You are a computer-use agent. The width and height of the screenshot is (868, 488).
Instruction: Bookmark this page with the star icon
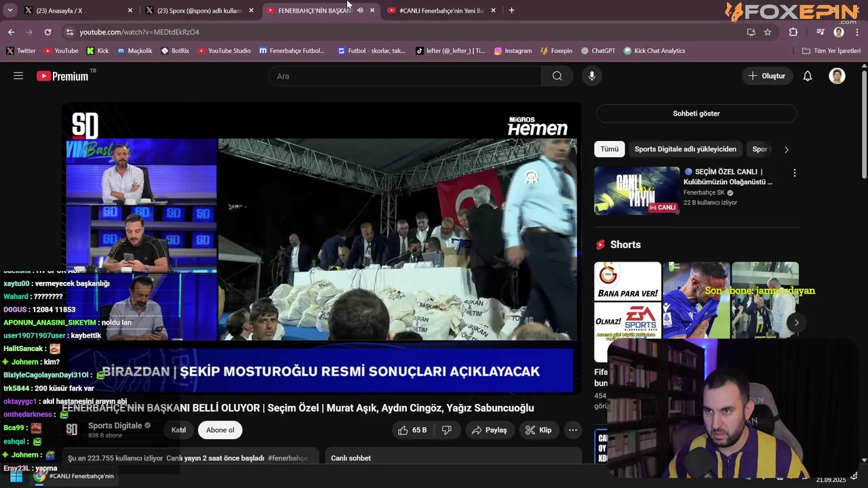point(768,32)
